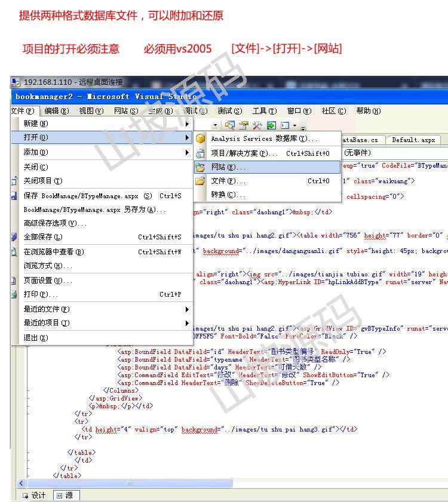Screen dimensions: 448x502
Task: Select 项目/解决方案(P) submenu entry
Action: pos(268,153)
